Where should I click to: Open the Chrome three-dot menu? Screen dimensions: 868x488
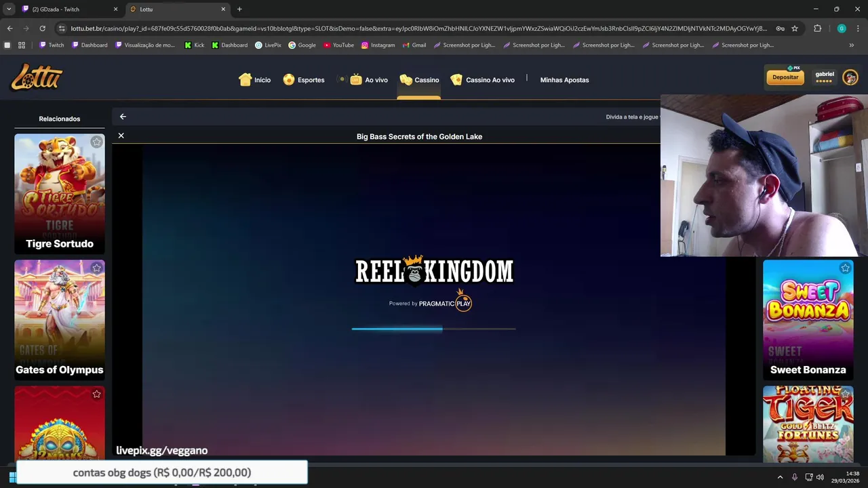click(859, 28)
